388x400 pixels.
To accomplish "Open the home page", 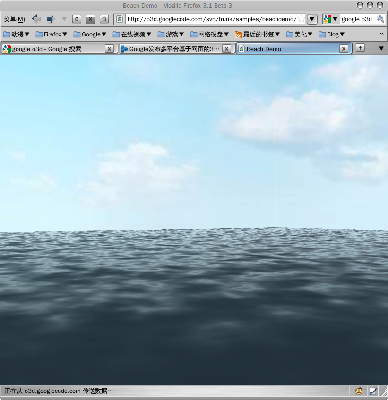I will tap(104, 19).
